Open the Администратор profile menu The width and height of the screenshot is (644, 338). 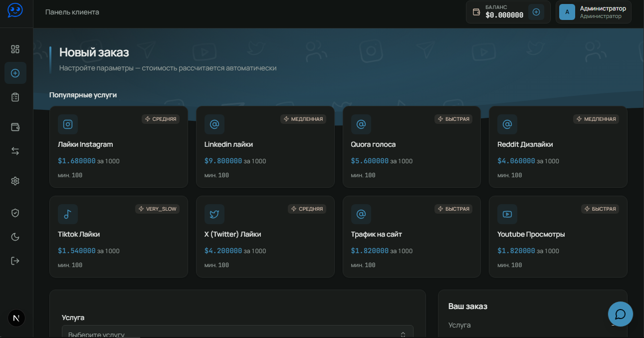click(x=593, y=12)
